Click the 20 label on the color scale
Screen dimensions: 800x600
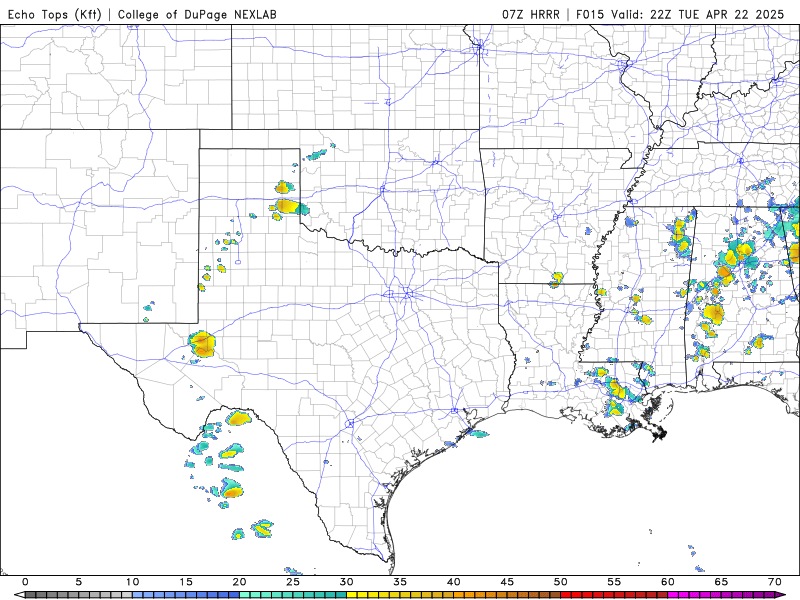pos(239,582)
